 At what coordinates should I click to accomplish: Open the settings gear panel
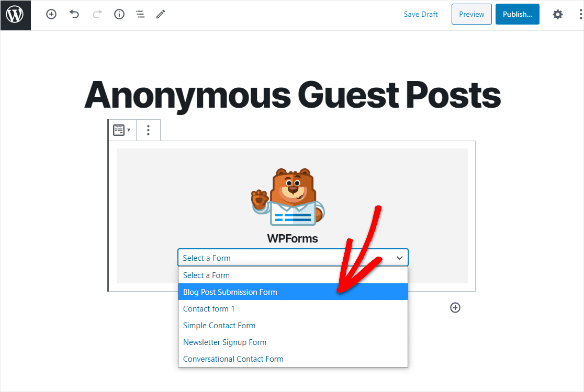click(x=557, y=15)
